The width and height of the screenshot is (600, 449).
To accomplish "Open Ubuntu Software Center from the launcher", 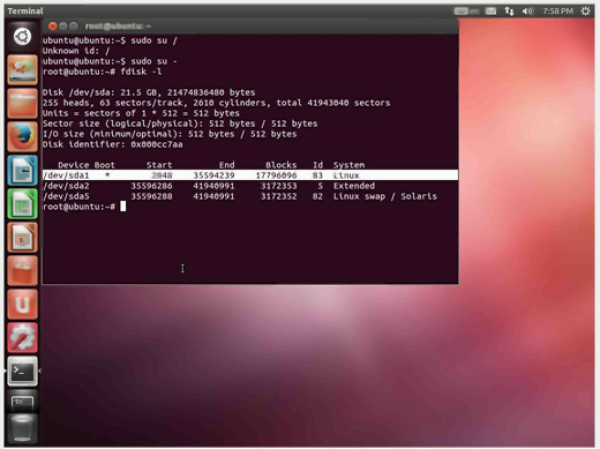I will point(22,270).
